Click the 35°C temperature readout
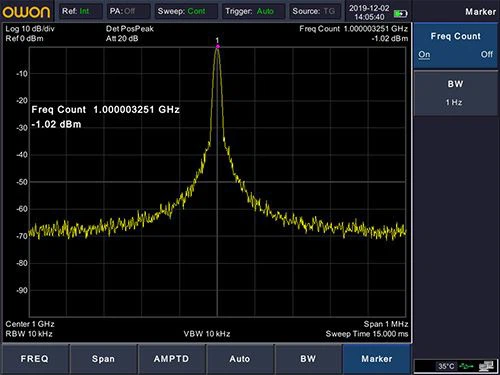This screenshot has width=500, height=375. [x=446, y=366]
